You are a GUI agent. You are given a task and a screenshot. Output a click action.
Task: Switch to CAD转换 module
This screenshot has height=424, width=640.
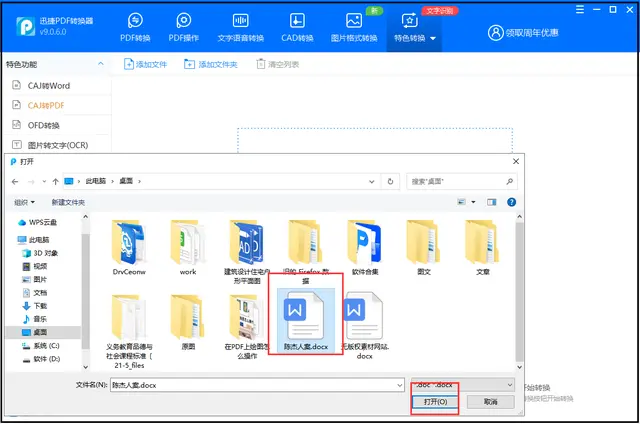tap(297, 27)
